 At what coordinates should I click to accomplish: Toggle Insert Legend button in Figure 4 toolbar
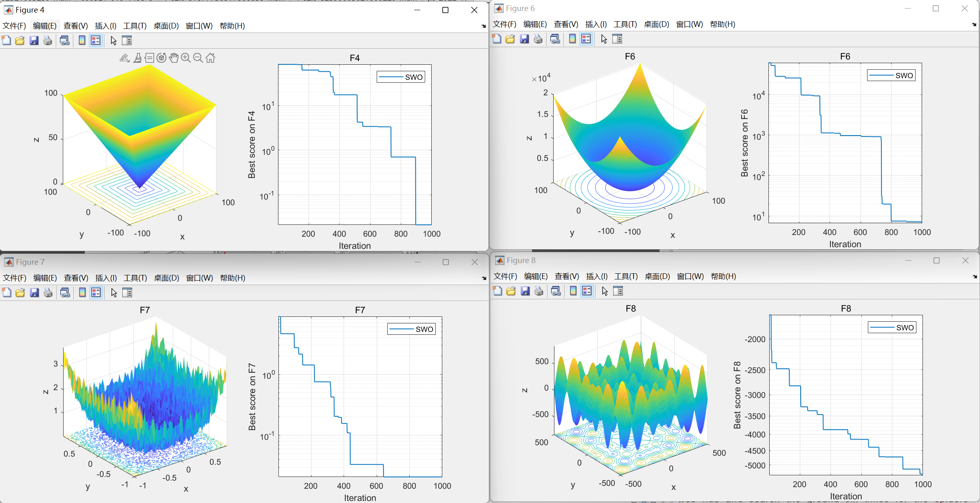pos(96,41)
